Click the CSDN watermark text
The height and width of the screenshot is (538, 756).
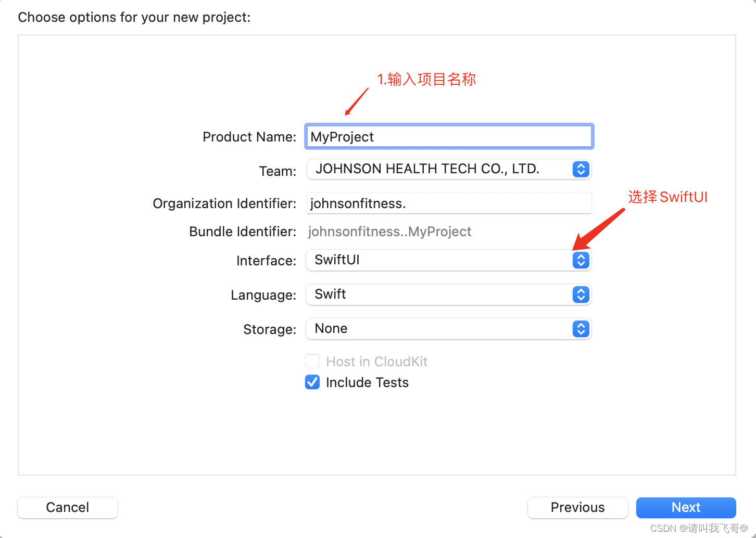tap(699, 528)
